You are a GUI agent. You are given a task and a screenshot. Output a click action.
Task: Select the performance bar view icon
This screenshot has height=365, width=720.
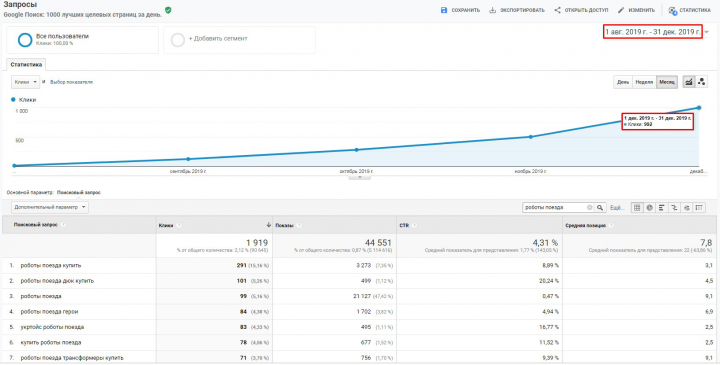click(x=662, y=208)
